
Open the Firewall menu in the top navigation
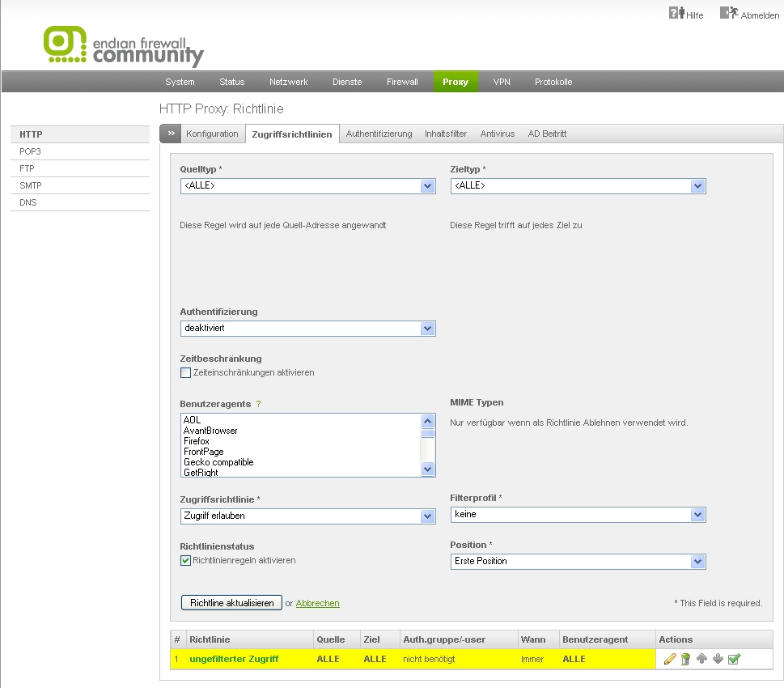pos(402,82)
